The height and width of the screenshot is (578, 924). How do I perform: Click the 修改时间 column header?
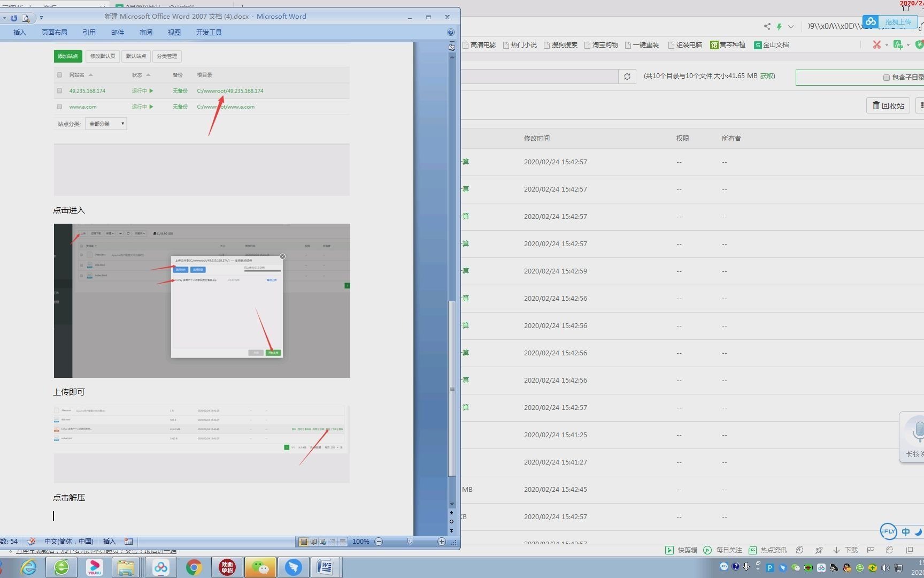[536, 138]
